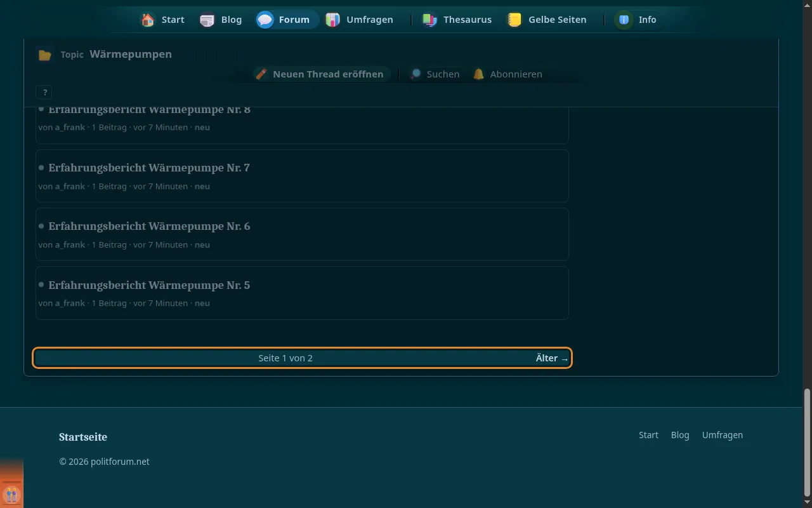Click the Info icon in the navigation bar

click(x=624, y=20)
